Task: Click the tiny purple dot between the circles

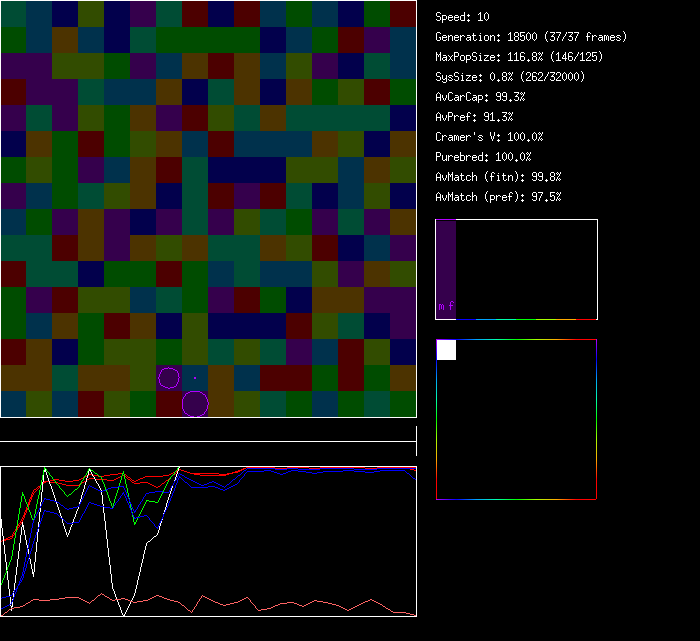Action: (195, 378)
